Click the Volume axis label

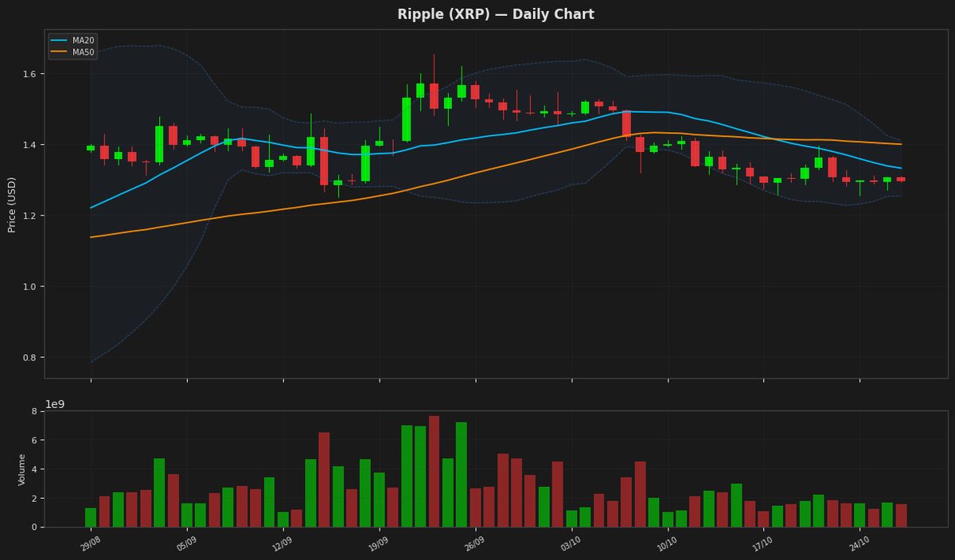click(x=22, y=469)
